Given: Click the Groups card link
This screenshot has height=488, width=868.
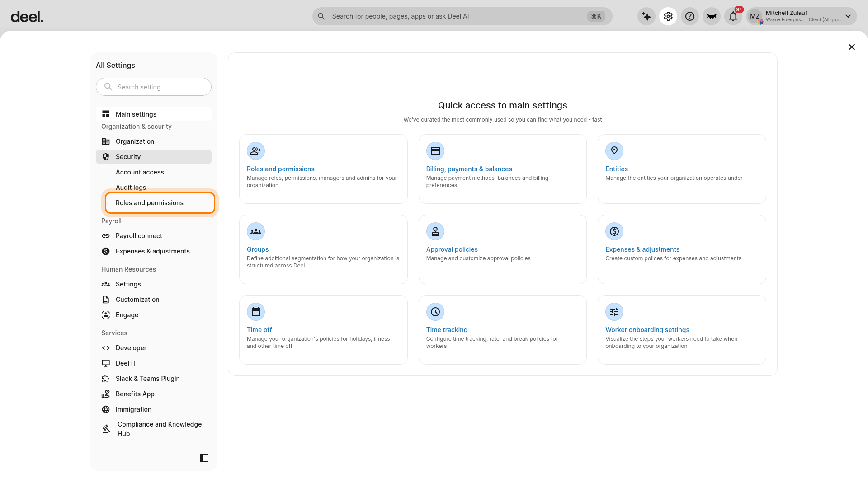Looking at the screenshot, I should (258, 249).
